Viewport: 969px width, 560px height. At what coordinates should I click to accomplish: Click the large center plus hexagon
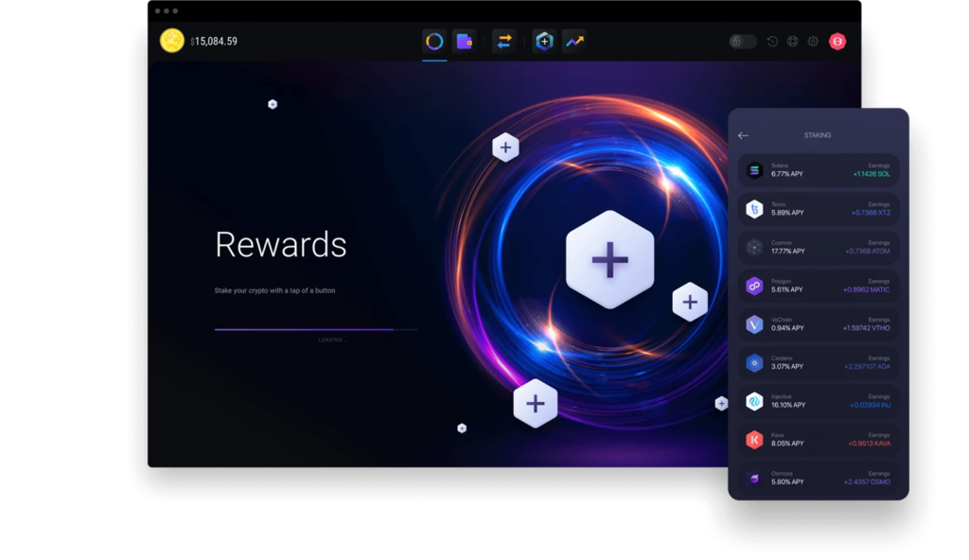(x=609, y=259)
